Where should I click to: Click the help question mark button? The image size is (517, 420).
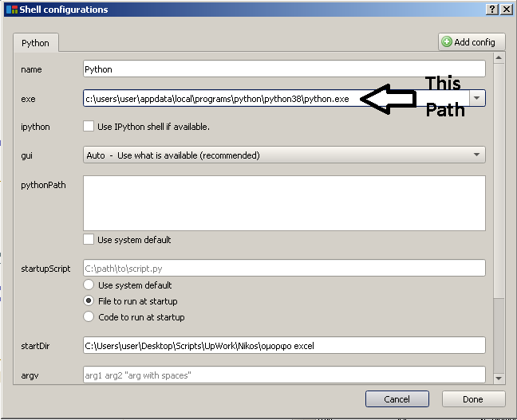click(x=492, y=10)
